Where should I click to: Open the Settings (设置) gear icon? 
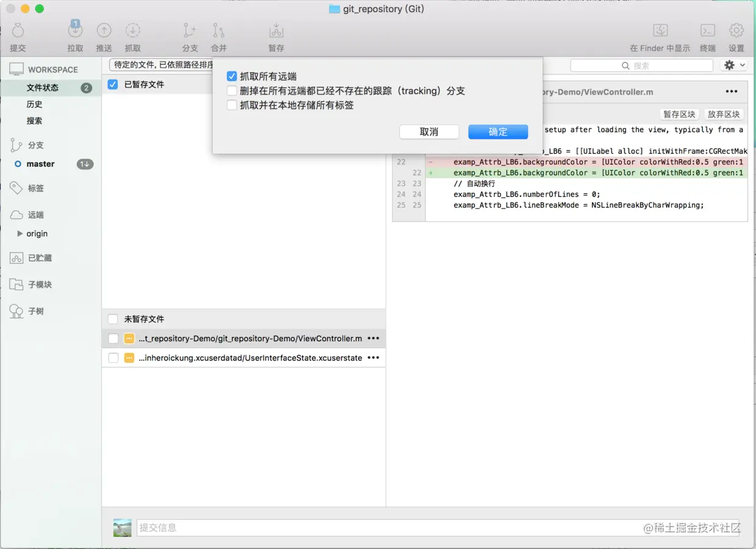[736, 30]
